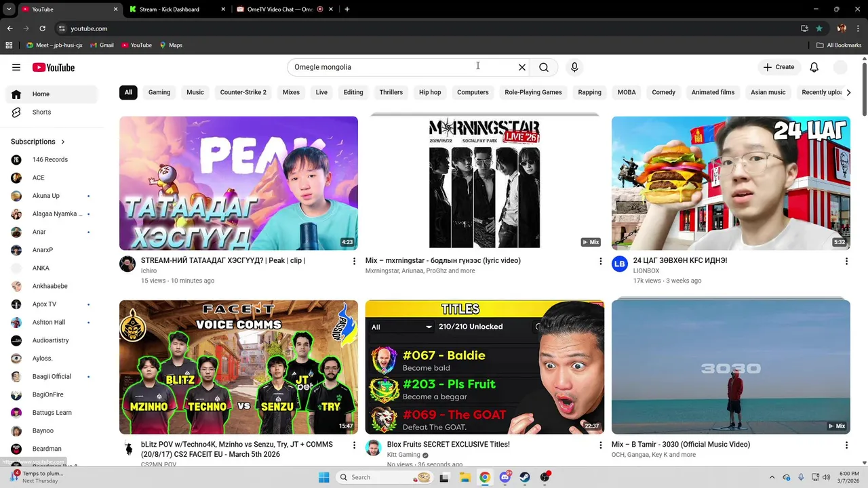The height and width of the screenshot is (488, 868).
Task: Select the Live filter chip
Action: tap(321, 92)
